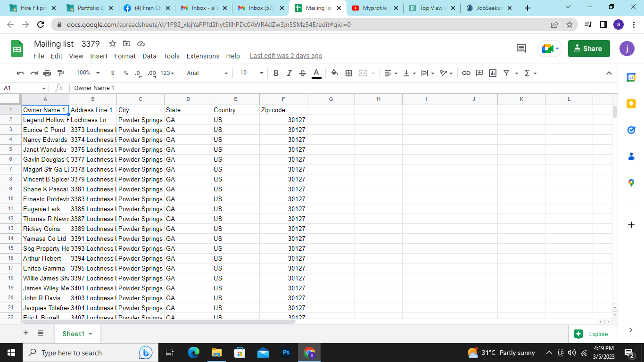Open Microsoft Edge from the taskbar

pos(194,353)
